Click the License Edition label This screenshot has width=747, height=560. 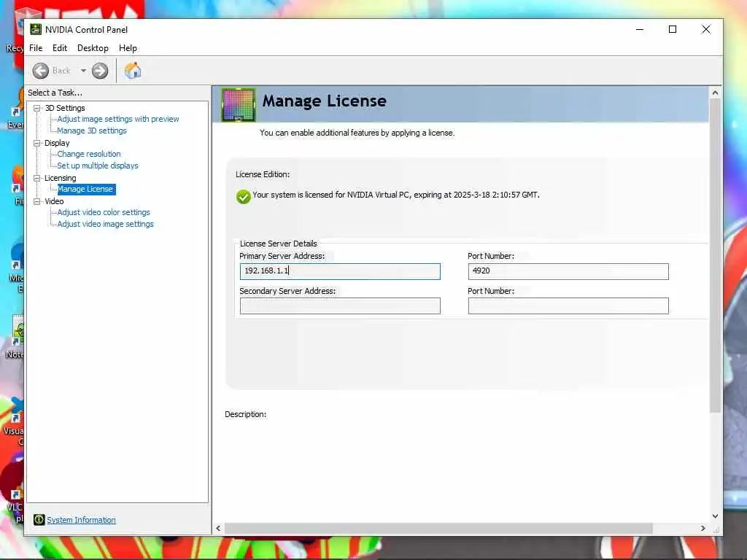click(x=263, y=174)
